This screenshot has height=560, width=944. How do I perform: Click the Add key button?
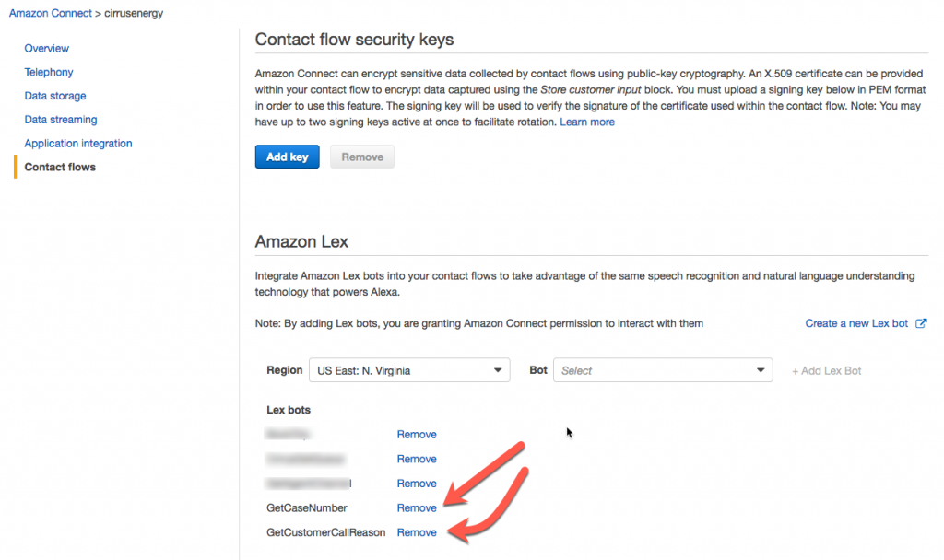[288, 157]
